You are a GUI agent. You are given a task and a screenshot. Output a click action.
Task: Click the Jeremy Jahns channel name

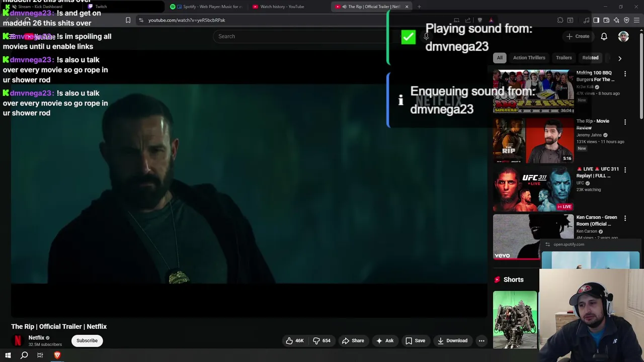coord(589,135)
